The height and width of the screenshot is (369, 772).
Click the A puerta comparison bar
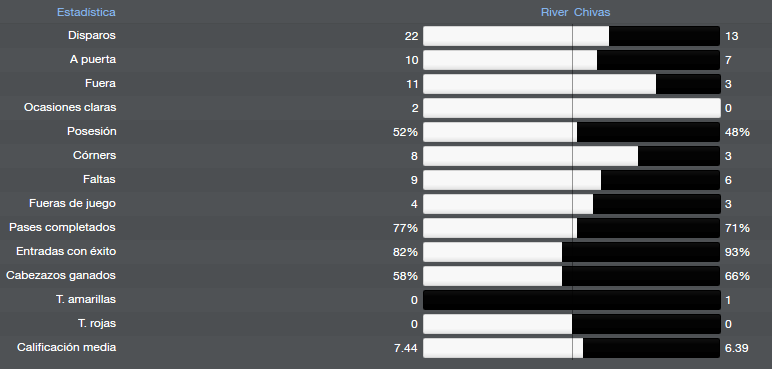(572, 60)
